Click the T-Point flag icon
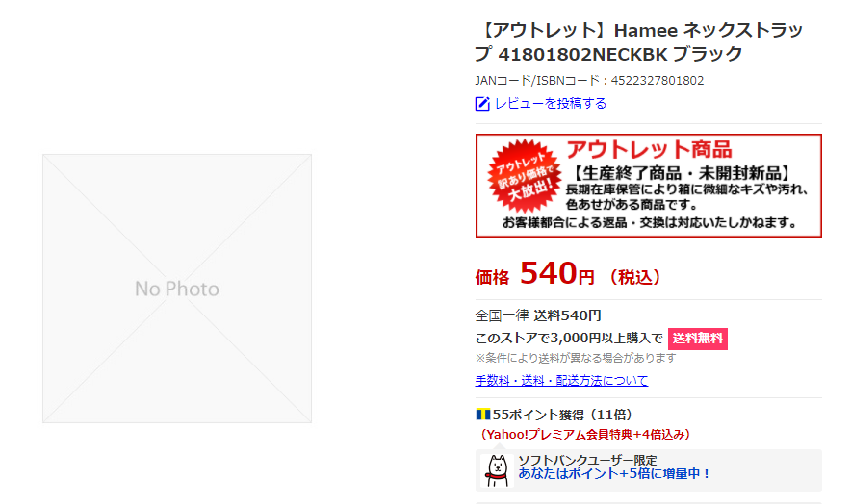The height and width of the screenshot is (504, 851). pyautogui.click(x=483, y=415)
